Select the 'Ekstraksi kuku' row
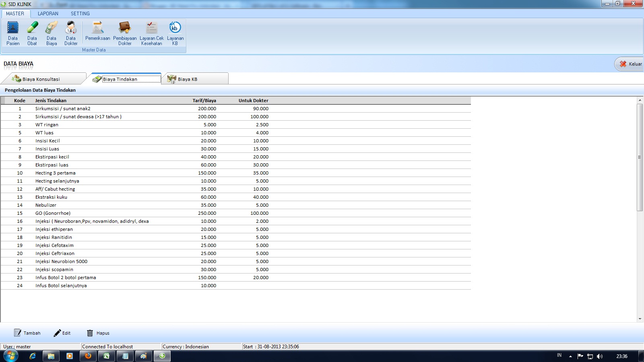The height and width of the screenshot is (362, 644). [235, 197]
